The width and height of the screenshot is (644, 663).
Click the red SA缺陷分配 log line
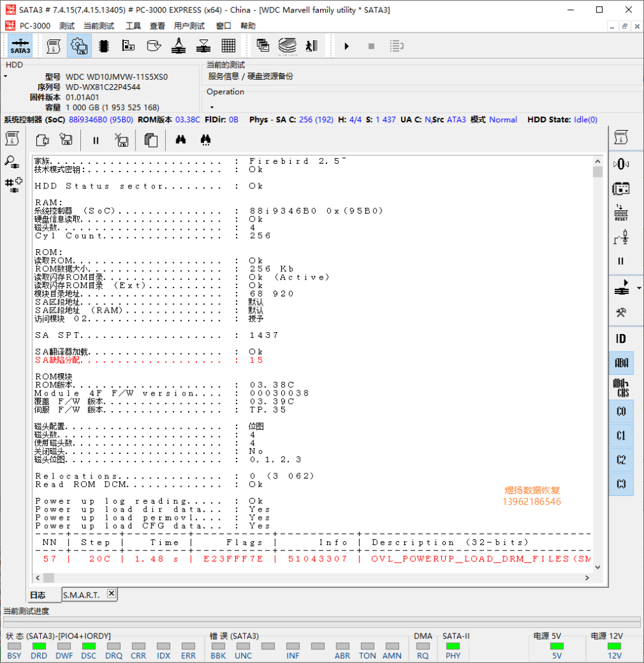click(149, 360)
